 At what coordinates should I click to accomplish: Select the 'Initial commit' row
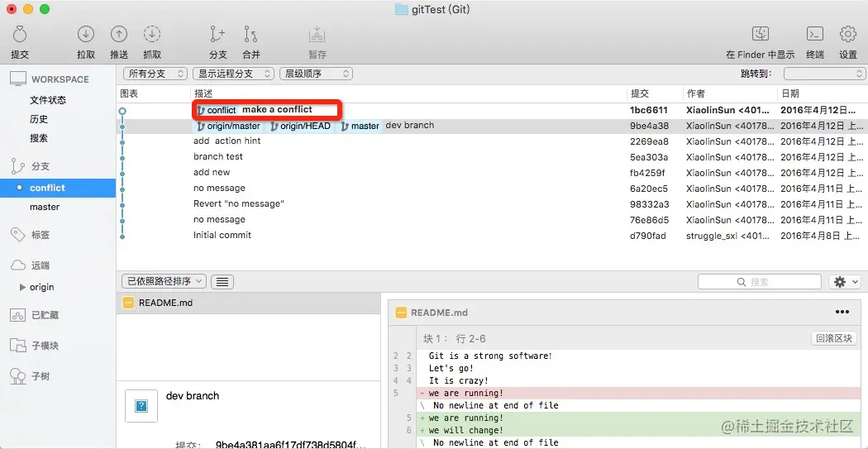pos(492,236)
